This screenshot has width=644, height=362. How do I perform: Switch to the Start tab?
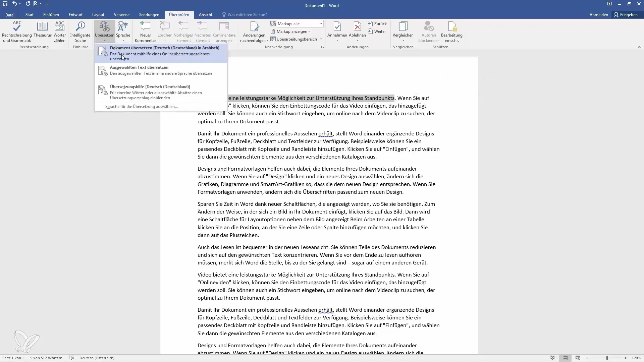30,15
